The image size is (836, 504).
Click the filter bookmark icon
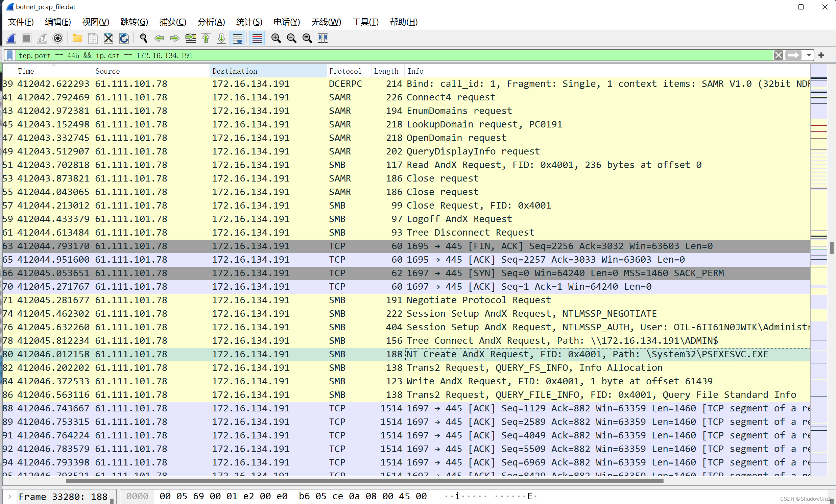coord(10,55)
